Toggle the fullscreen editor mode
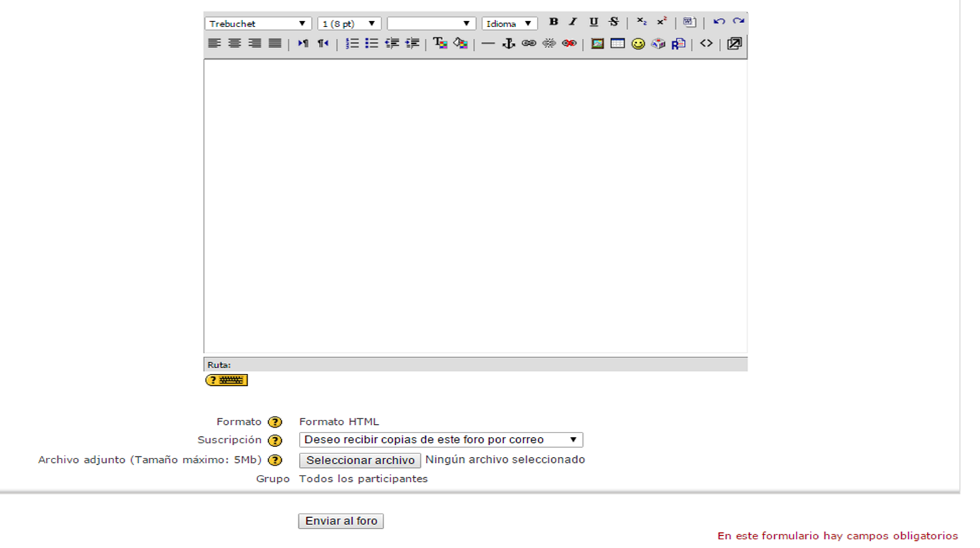Image resolution: width=980 pixels, height=548 pixels. 734,44
